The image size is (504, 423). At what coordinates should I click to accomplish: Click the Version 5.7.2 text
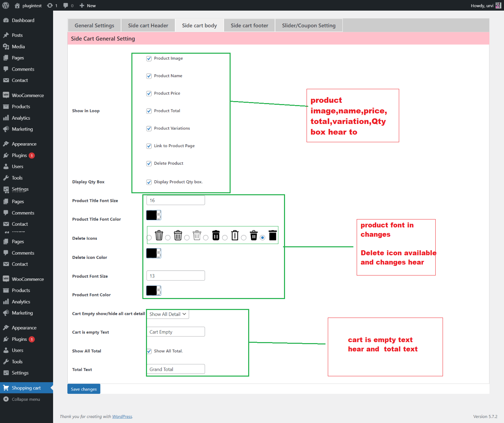point(485,417)
